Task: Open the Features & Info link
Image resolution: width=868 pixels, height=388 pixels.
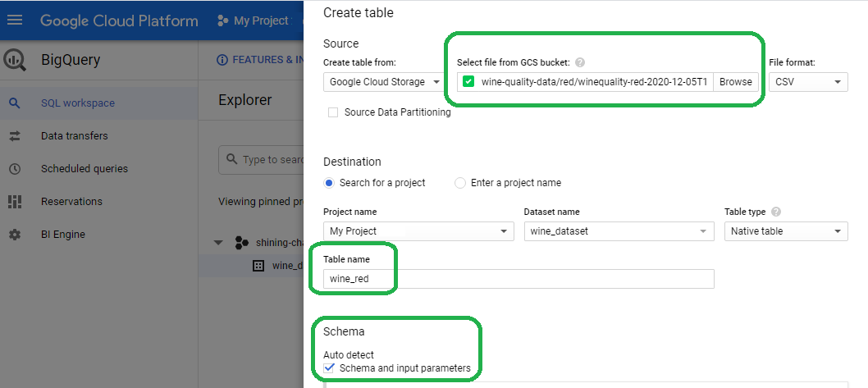Action: point(268,60)
